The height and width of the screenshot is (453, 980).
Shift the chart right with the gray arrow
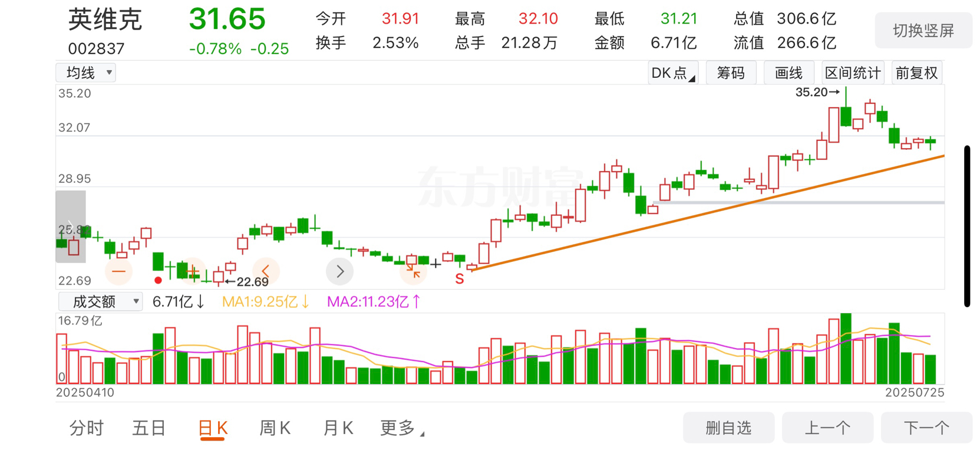pos(339,271)
